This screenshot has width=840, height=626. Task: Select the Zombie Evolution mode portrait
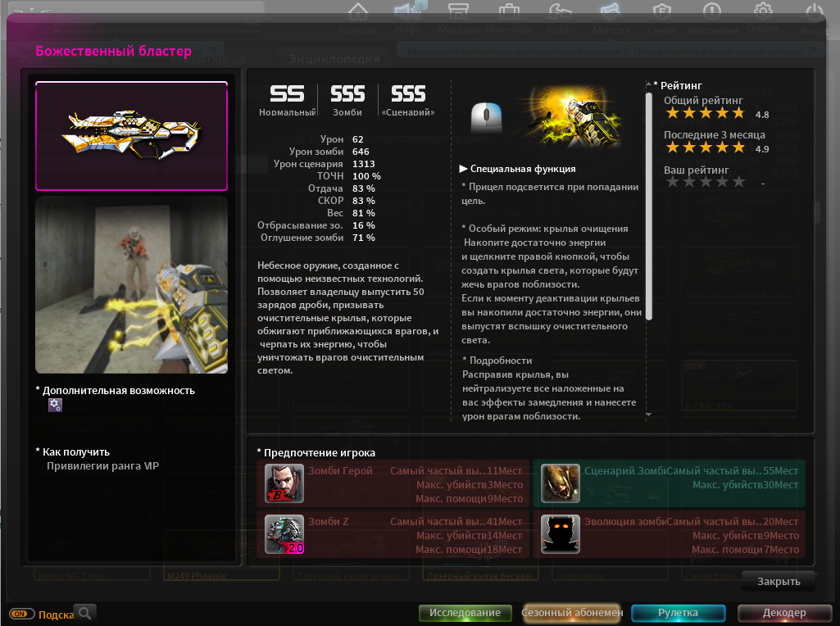[561, 534]
